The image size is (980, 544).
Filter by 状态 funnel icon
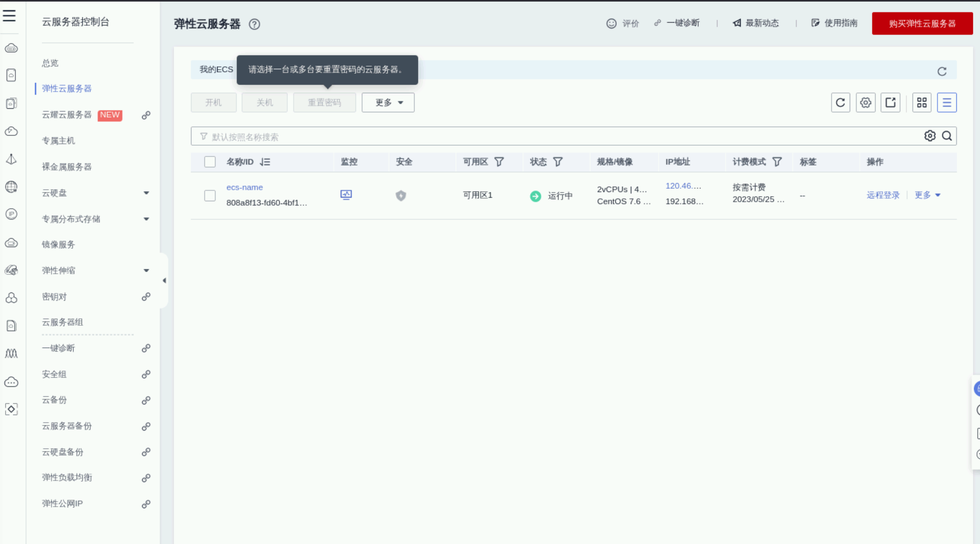(558, 162)
